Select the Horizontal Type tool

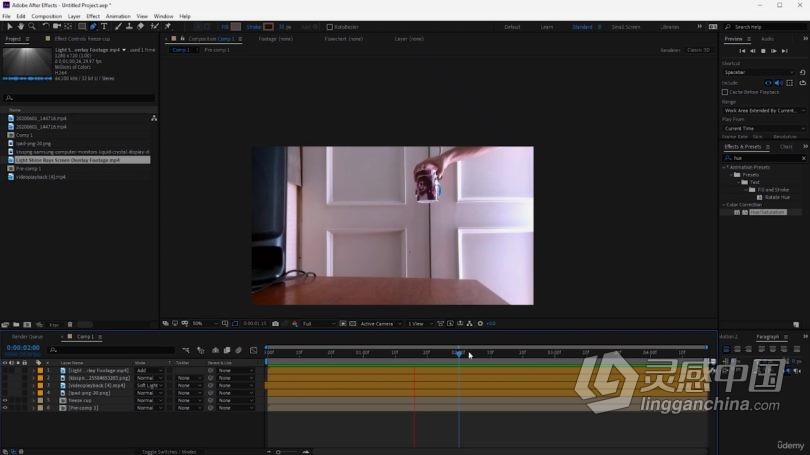tap(104, 26)
